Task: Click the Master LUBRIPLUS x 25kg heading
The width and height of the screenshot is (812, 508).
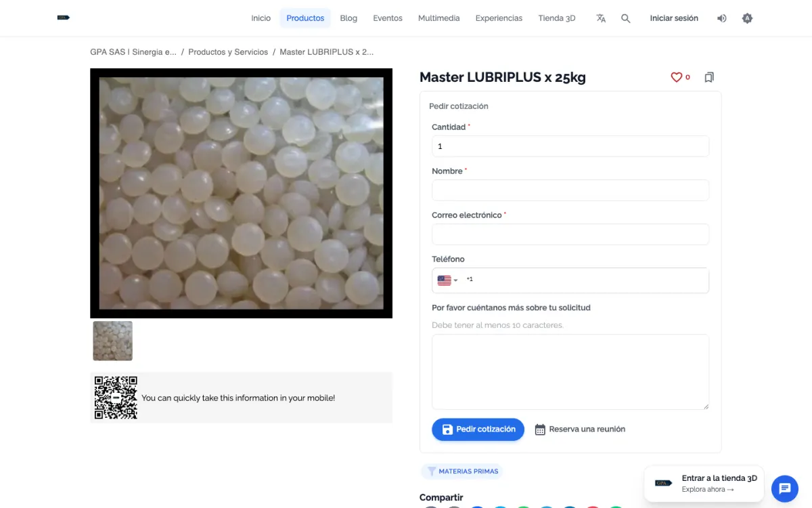Action: [x=503, y=77]
